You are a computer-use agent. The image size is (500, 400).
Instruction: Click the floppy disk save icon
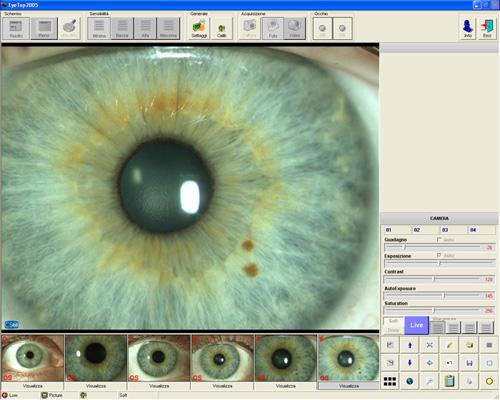469,363
